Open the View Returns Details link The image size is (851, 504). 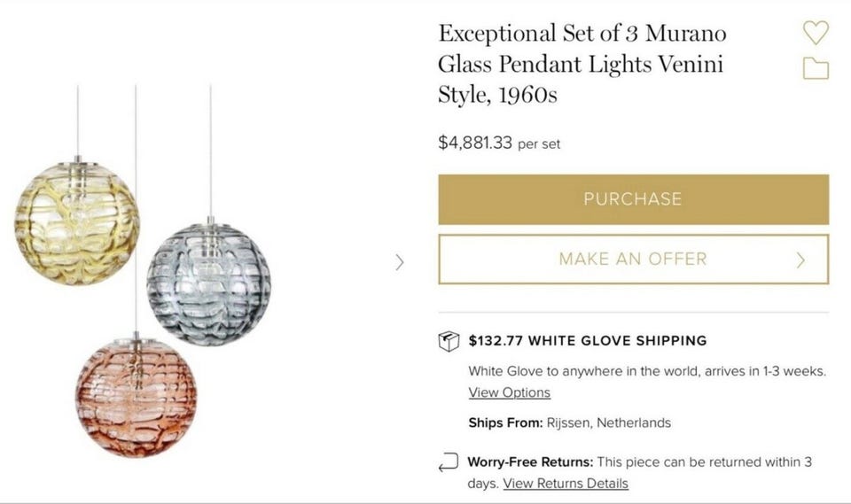point(566,484)
